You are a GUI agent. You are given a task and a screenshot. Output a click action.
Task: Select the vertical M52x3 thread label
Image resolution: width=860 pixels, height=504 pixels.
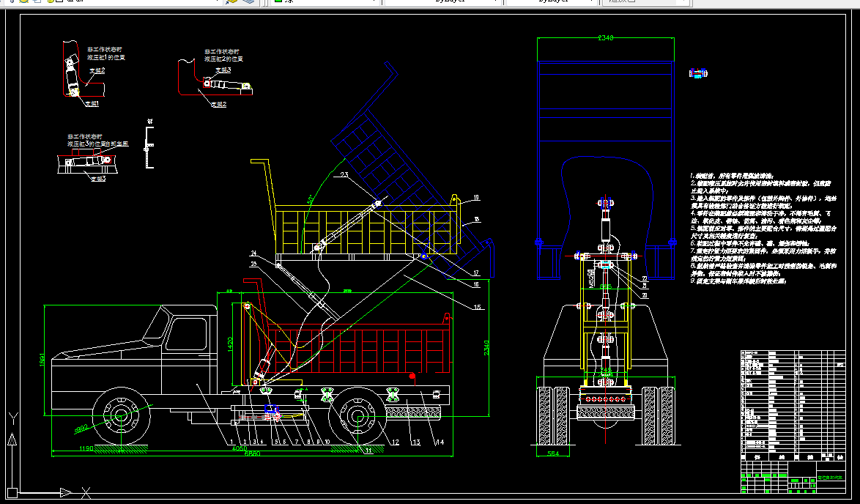(x=591, y=278)
